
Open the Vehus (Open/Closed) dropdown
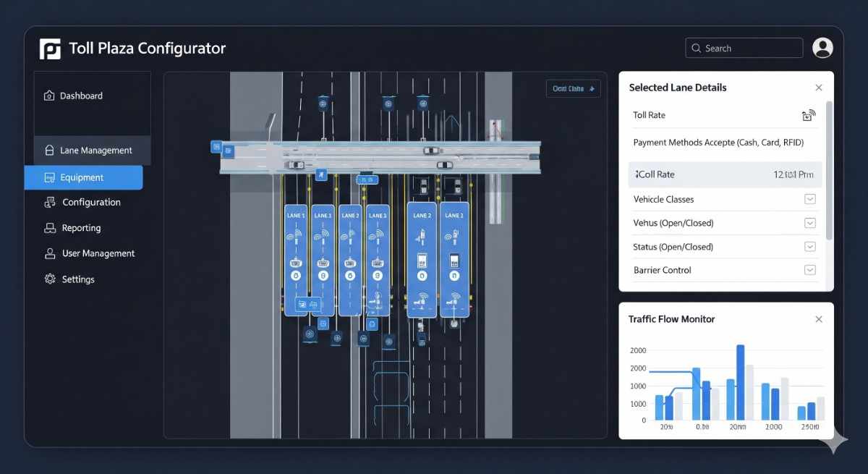810,223
